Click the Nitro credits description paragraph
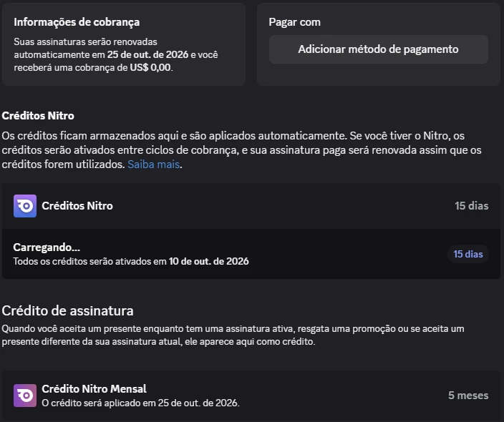 coord(242,150)
